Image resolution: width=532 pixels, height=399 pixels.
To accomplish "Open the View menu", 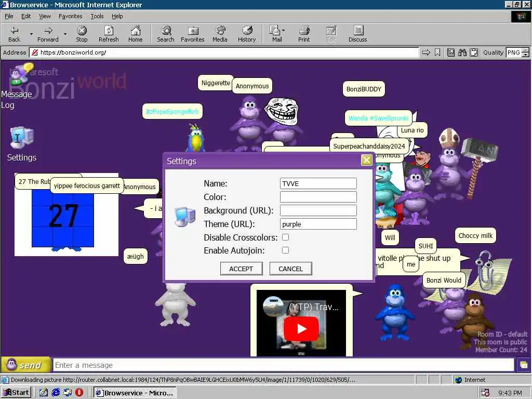I will [45, 16].
